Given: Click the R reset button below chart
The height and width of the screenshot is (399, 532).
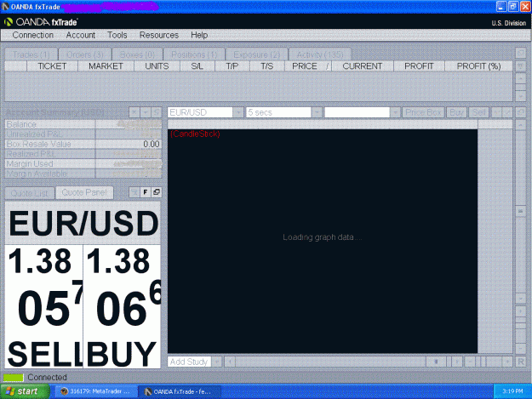Looking at the screenshot, I should tap(520, 362).
